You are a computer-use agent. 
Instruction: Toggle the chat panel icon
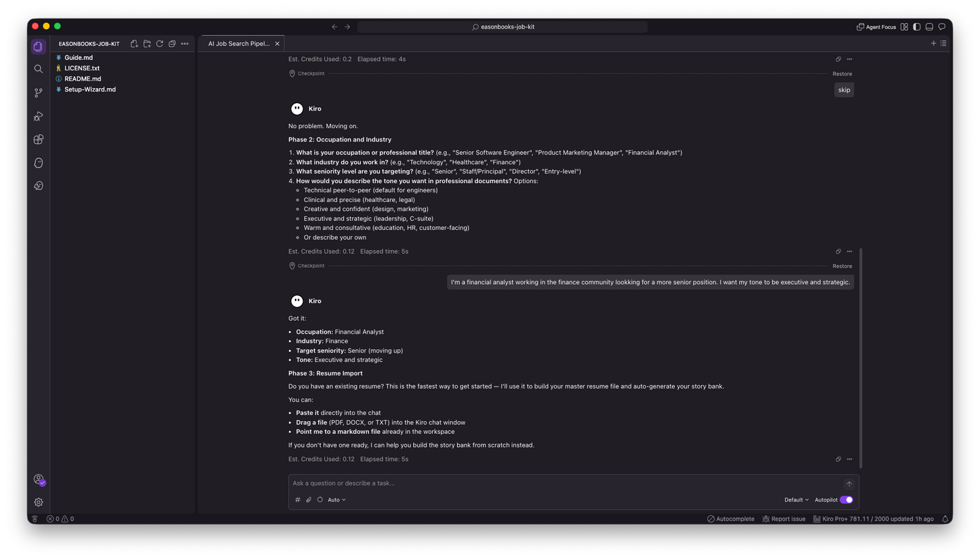pyautogui.click(x=942, y=27)
